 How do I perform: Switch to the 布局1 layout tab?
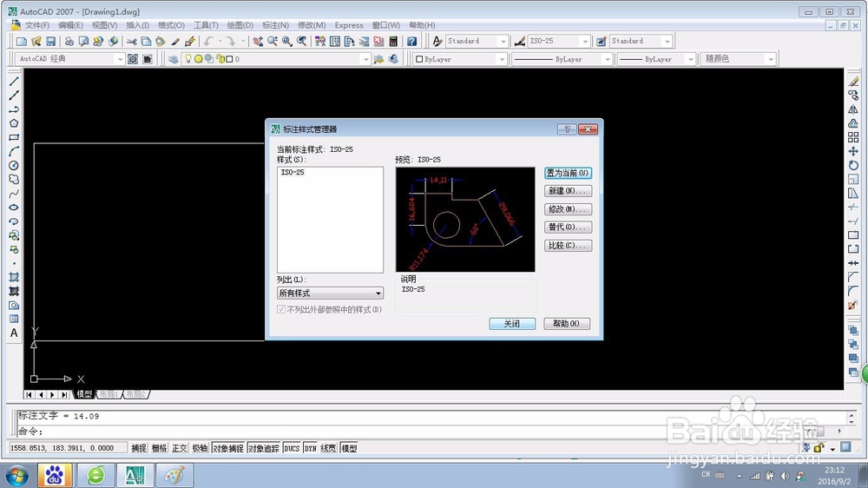click(x=109, y=394)
